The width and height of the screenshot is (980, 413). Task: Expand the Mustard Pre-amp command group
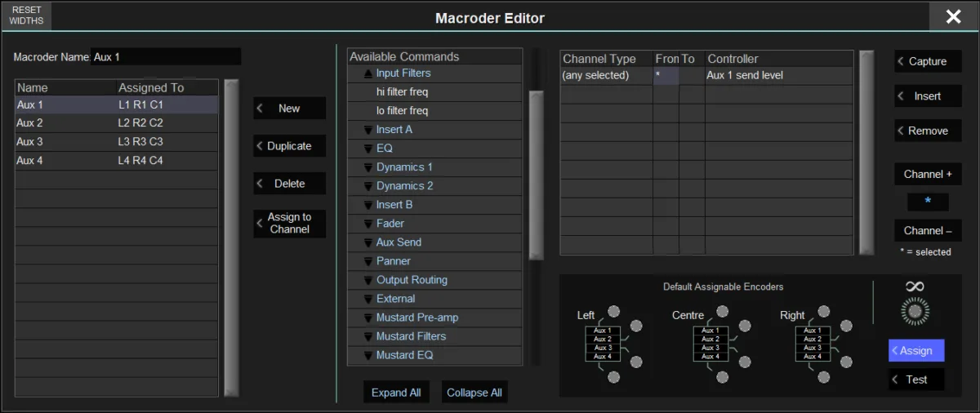click(368, 318)
